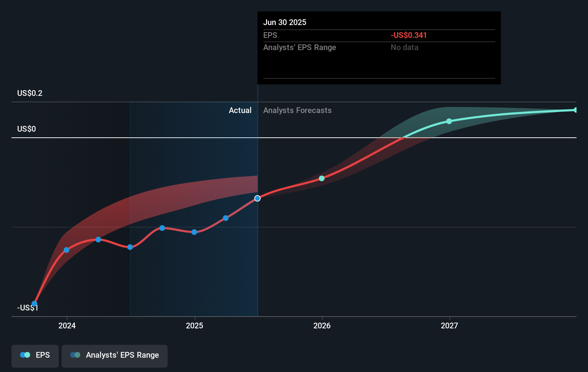The image size is (588, 372).
Task: Click the EPS data point at 2024 start
Action: [x=66, y=250]
